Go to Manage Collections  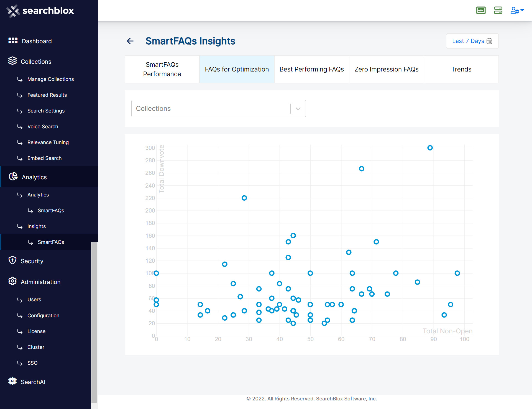point(50,79)
